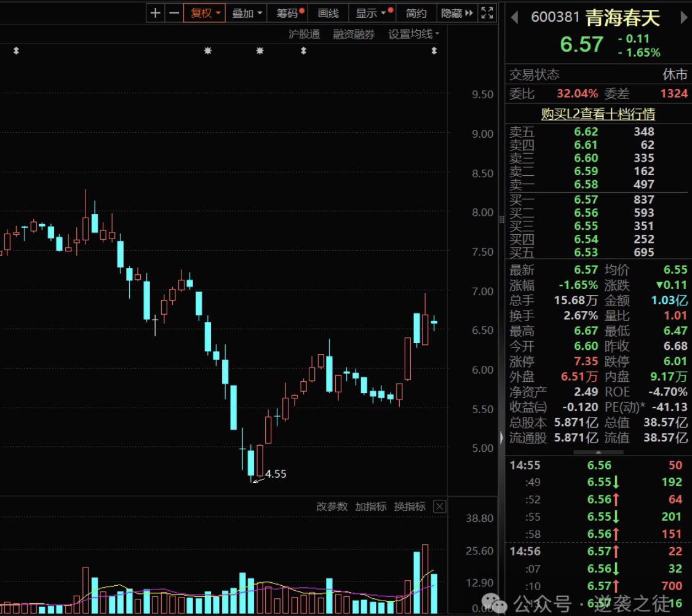Click 卖二 price 6.59

(586, 172)
